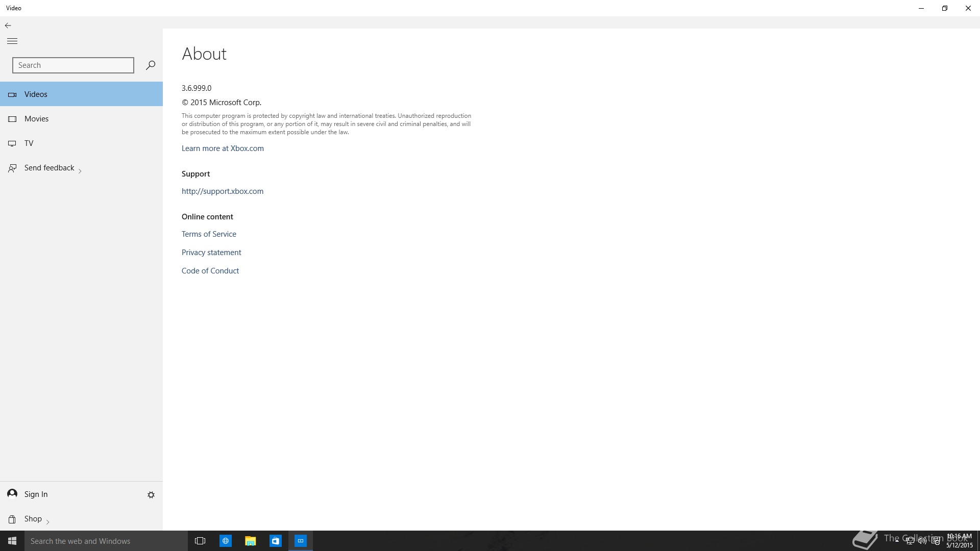Open the Action Center notifications icon
This screenshot has height=551, width=980.
tap(936, 541)
